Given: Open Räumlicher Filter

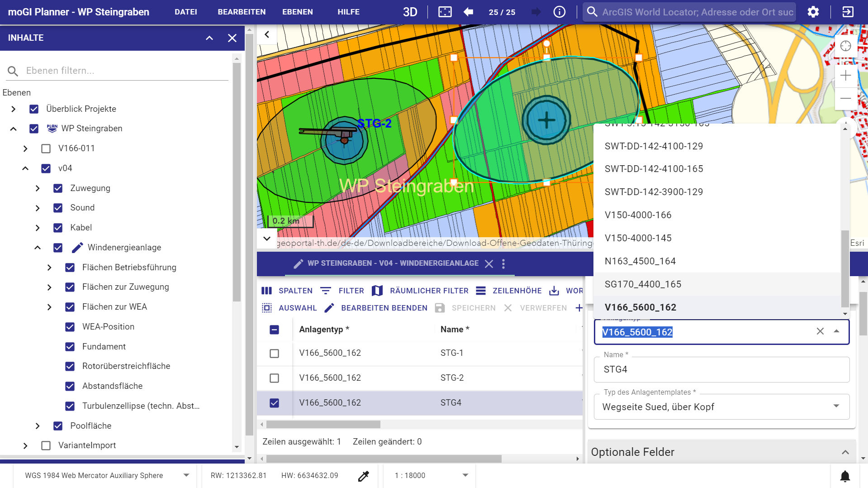Looking at the screenshot, I should 420,291.
